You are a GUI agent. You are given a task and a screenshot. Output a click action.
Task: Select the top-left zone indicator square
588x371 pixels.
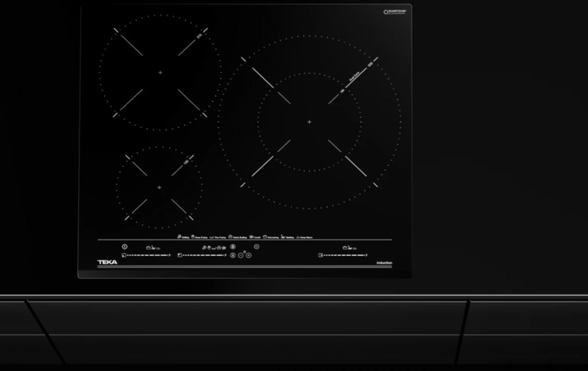[123, 255]
